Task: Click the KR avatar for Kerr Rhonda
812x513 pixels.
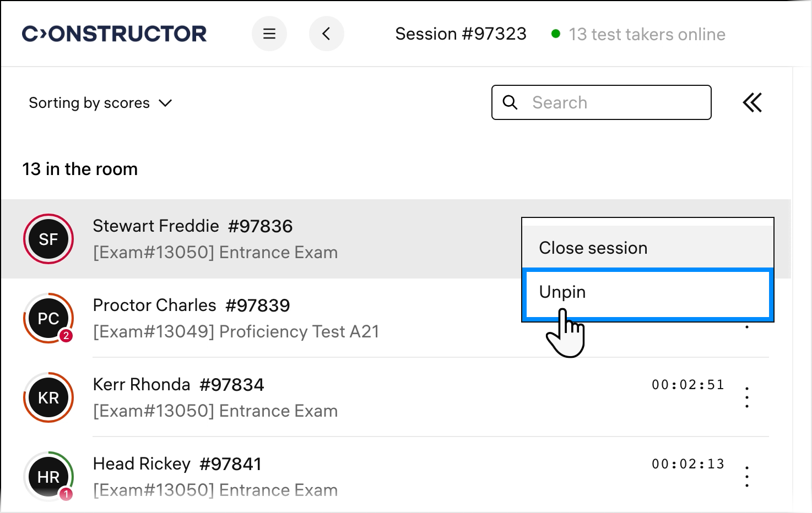Action: click(x=48, y=397)
